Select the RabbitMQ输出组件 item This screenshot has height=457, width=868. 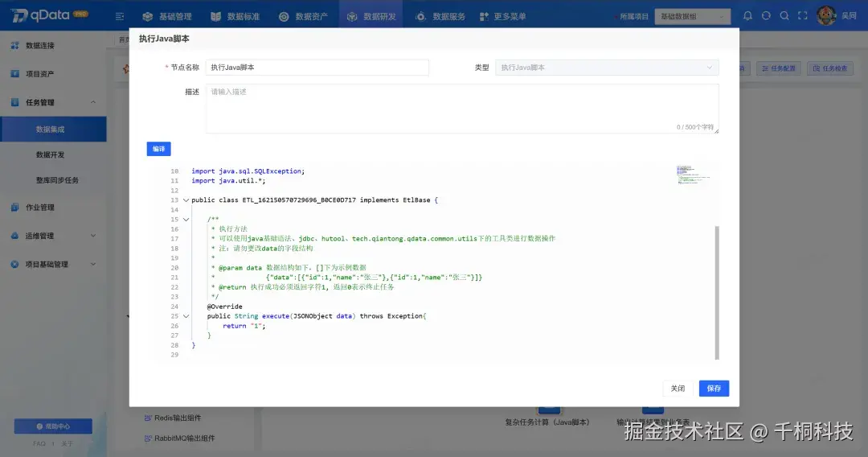pos(179,438)
